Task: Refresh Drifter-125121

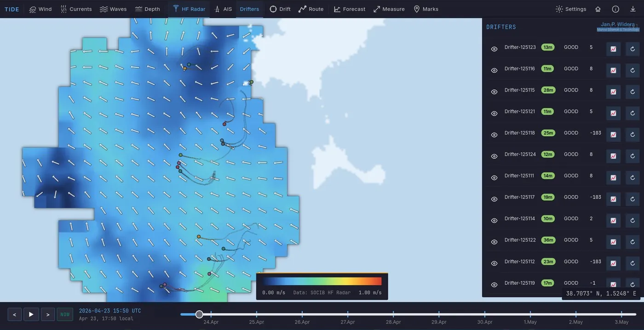Action: [632, 113]
